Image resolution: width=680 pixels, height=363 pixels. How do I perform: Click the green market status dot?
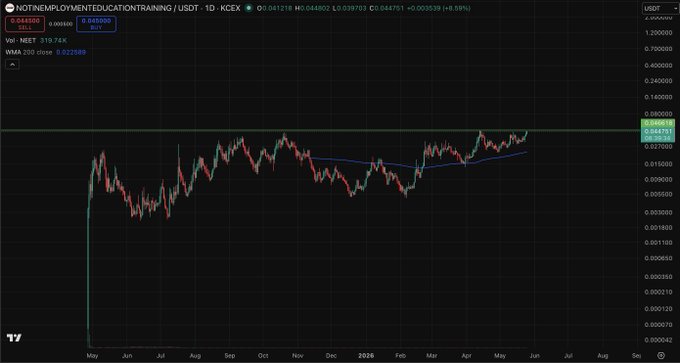(x=248, y=8)
